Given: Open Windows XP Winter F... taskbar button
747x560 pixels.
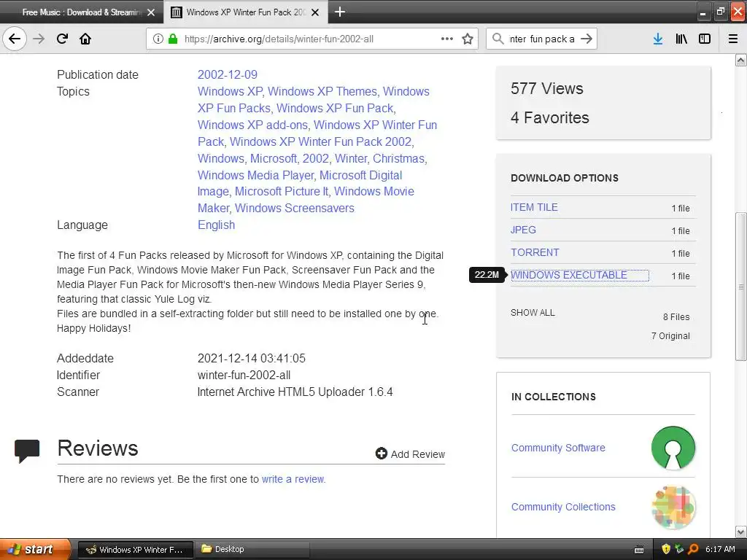Looking at the screenshot, I should click(135, 550).
